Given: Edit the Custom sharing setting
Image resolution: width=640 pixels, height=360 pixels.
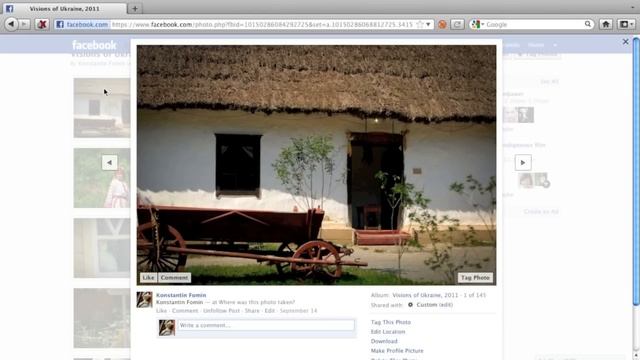Looking at the screenshot, I should [x=446, y=305].
